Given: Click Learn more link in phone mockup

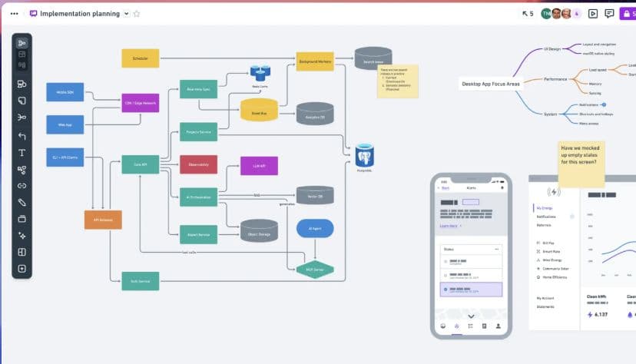Looking at the screenshot, I should pos(450,226).
